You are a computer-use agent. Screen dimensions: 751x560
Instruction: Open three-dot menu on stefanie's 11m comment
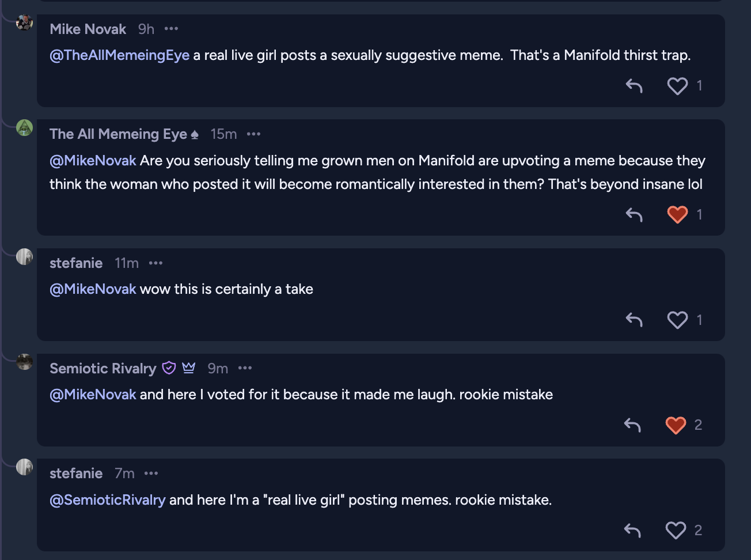click(x=155, y=263)
